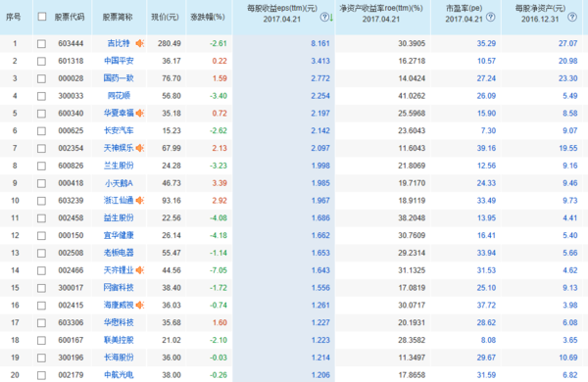The width and height of the screenshot is (588, 382).
Task: Open the 老板电器 stock link
Action: 119,253
